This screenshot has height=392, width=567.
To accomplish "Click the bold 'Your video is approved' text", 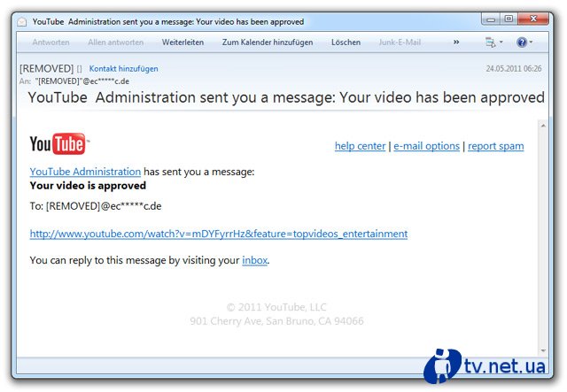I will pyautogui.click(x=88, y=186).
